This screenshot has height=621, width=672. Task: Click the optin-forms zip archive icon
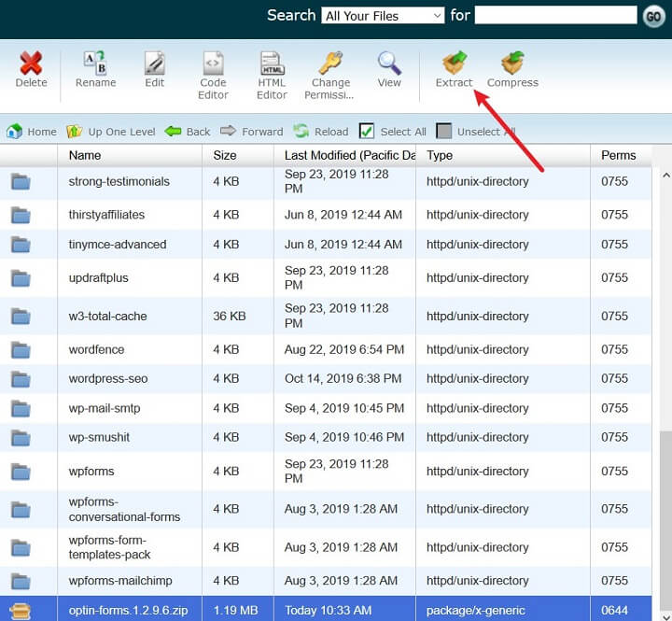(21, 611)
